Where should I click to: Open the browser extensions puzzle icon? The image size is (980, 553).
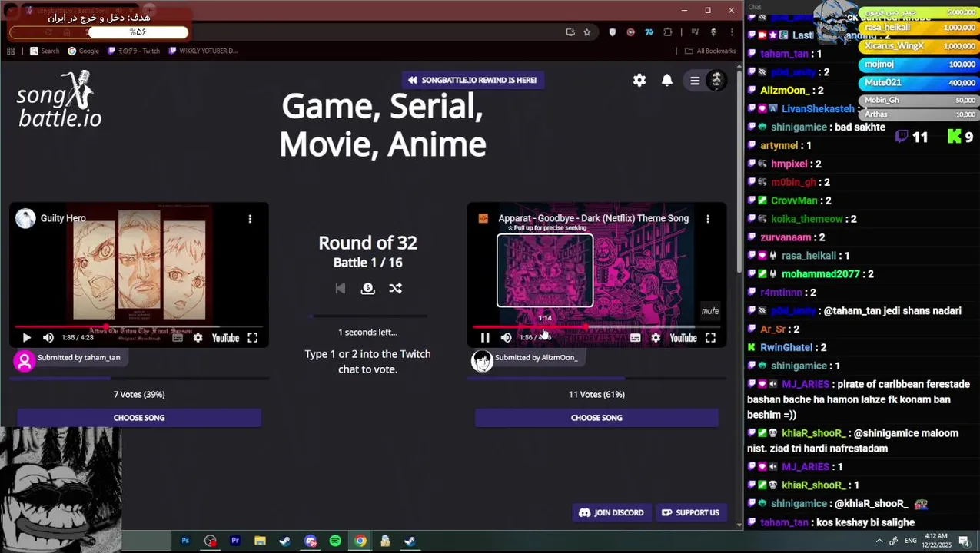(x=667, y=32)
